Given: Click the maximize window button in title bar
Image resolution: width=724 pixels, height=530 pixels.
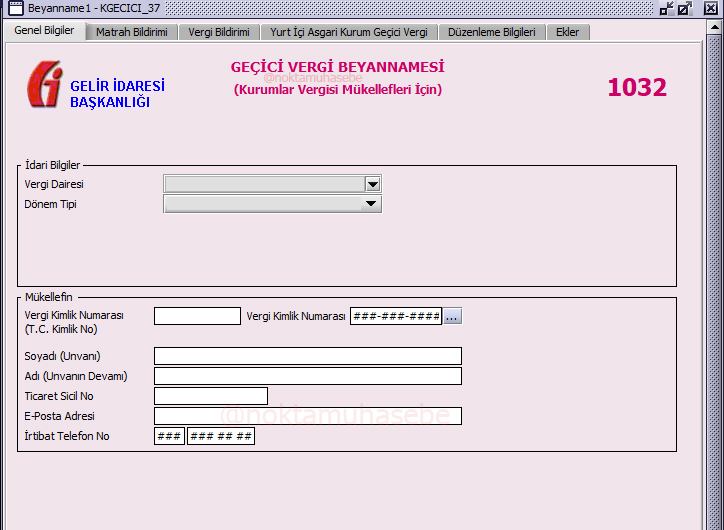Looking at the screenshot, I should pyautogui.click(x=685, y=8).
